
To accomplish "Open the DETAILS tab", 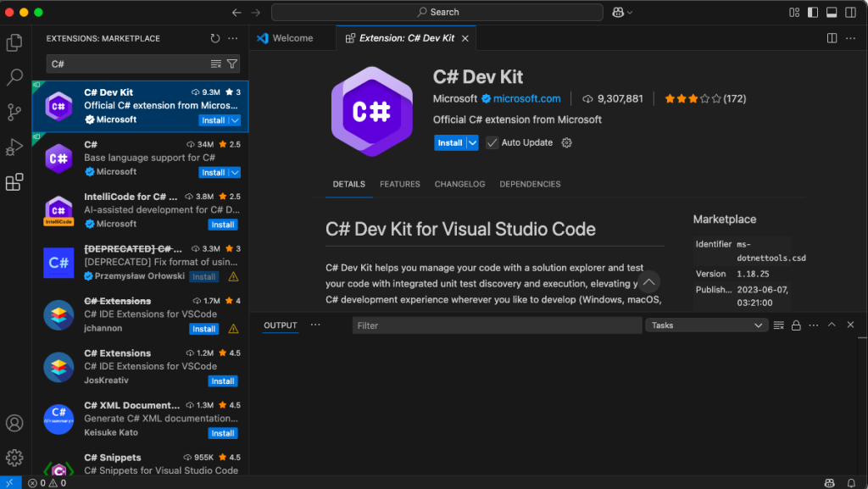I will [x=348, y=184].
